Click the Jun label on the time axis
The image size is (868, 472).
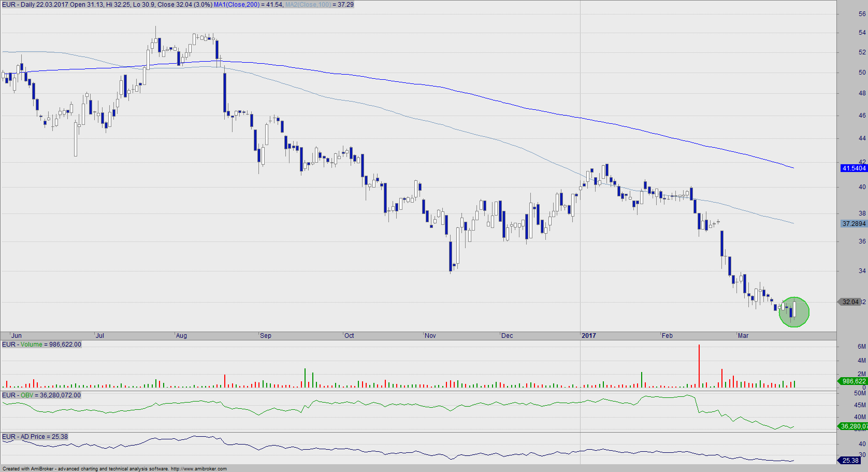(x=17, y=336)
